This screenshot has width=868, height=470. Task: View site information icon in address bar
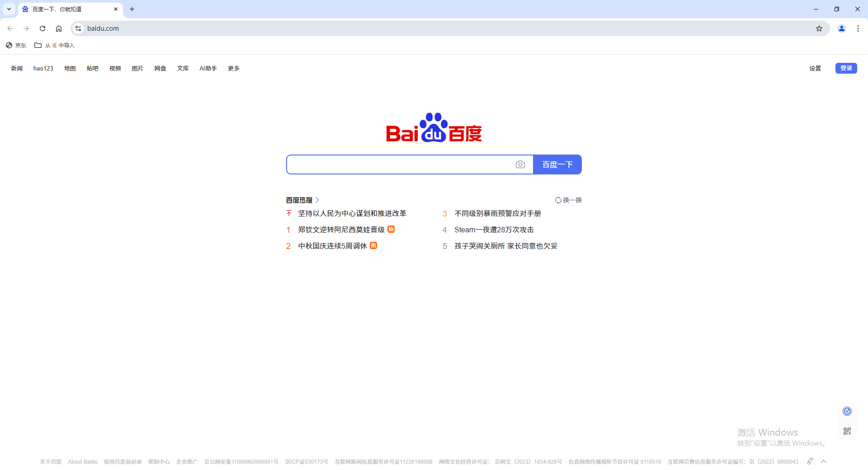tap(78, 28)
